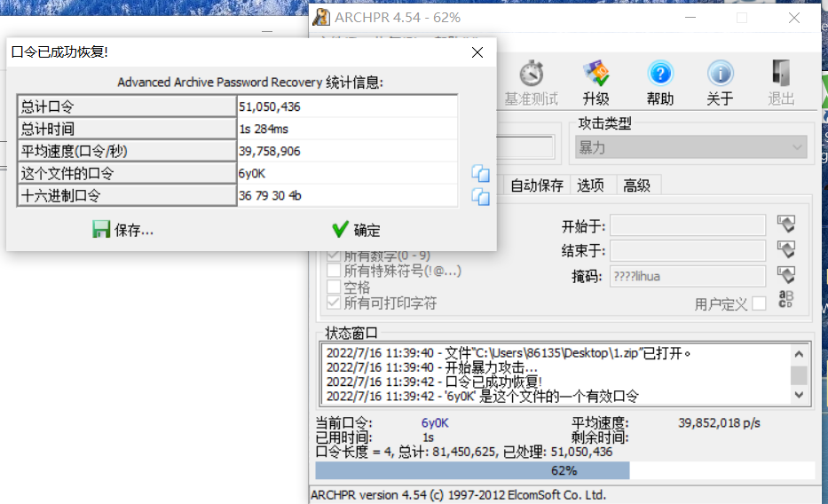Image resolution: width=828 pixels, height=504 pixels.
Task: Click the Exit (退出) door icon
Action: pyautogui.click(x=781, y=73)
